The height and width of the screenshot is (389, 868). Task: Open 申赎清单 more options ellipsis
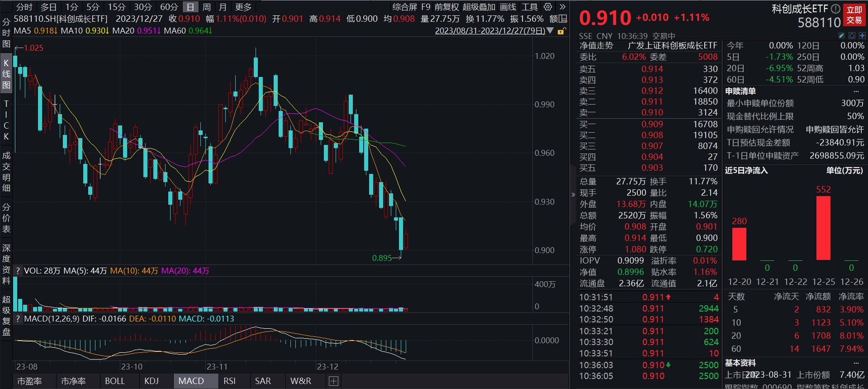(x=856, y=91)
